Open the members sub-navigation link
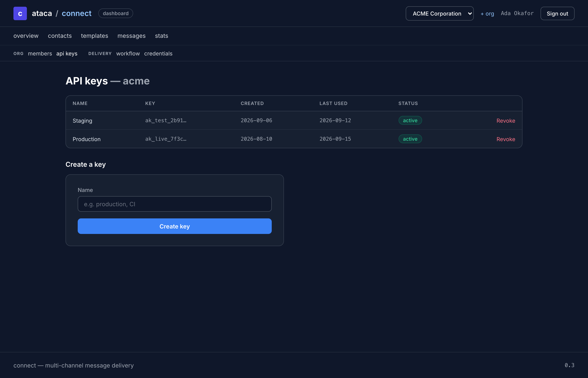The width and height of the screenshot is (588, 378). pyautogui.click(x=40, y=54)
